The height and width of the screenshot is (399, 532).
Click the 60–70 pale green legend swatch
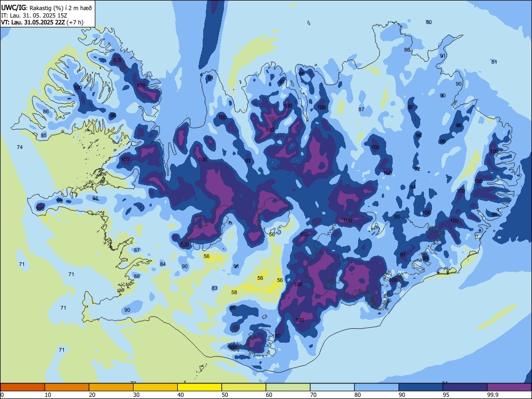coord(288,387)
